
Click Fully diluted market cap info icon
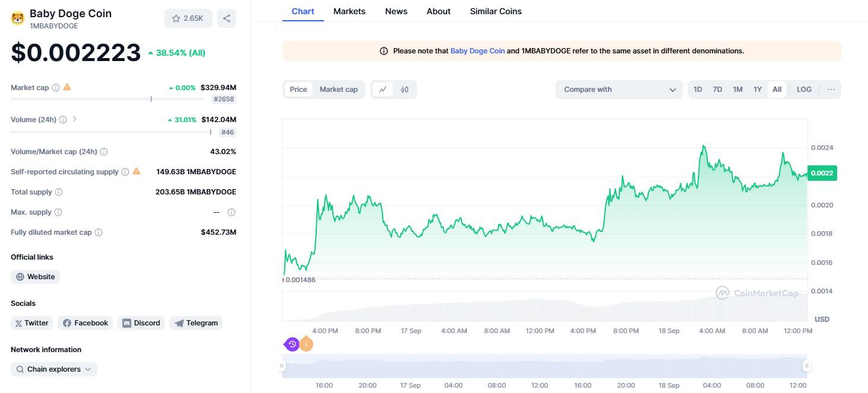(98, 232)
